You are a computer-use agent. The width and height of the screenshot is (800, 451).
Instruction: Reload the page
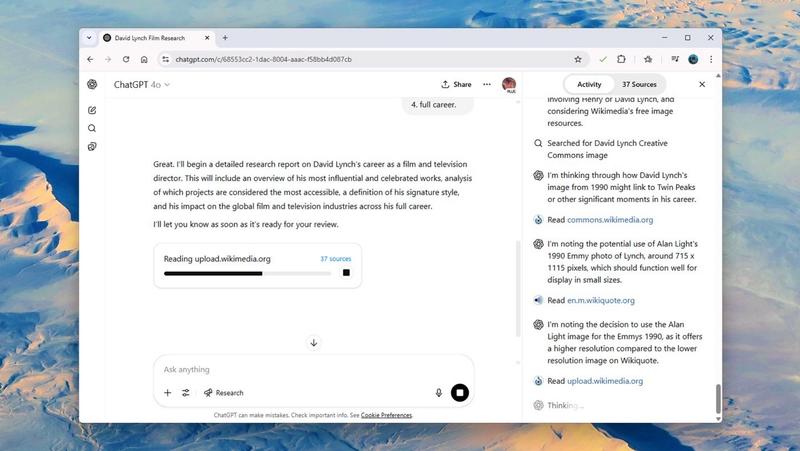tap(126, 59)
